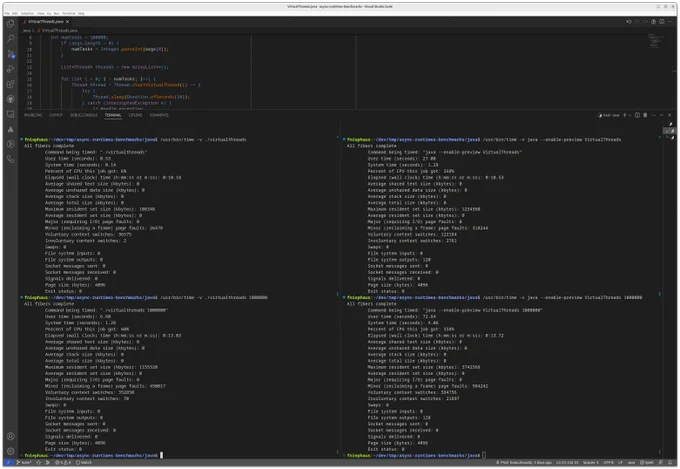
Task: Maximize the panel with chevron up
Action: [662, 115]
